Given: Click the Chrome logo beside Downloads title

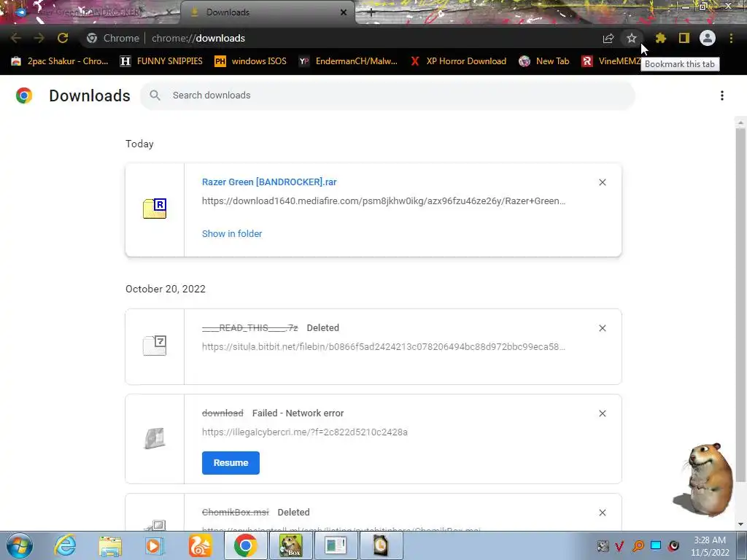Looking at the screenshot, I should pos(24,96).
